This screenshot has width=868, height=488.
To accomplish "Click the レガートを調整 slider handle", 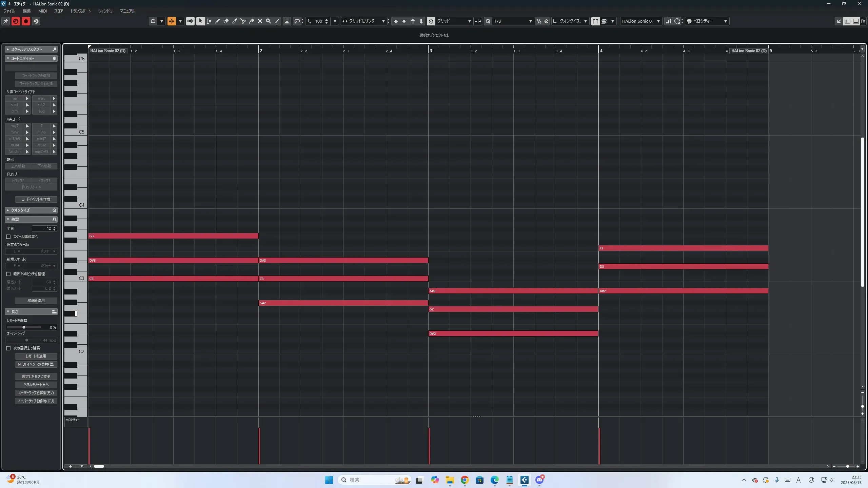I will point(24,327).
